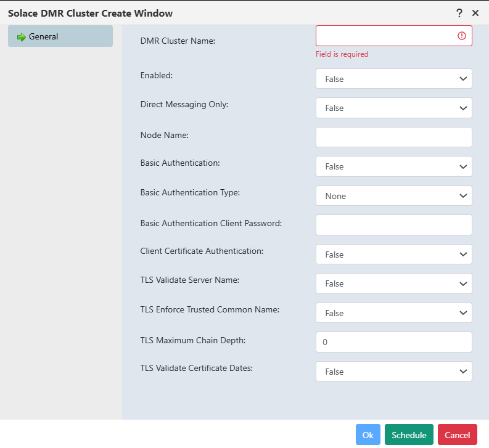Image resolution: width=489 pixels, height=448 pixels.
Task: Click the 'TLS Validate Server Name:' label
Action: click(x=189, y=280)
